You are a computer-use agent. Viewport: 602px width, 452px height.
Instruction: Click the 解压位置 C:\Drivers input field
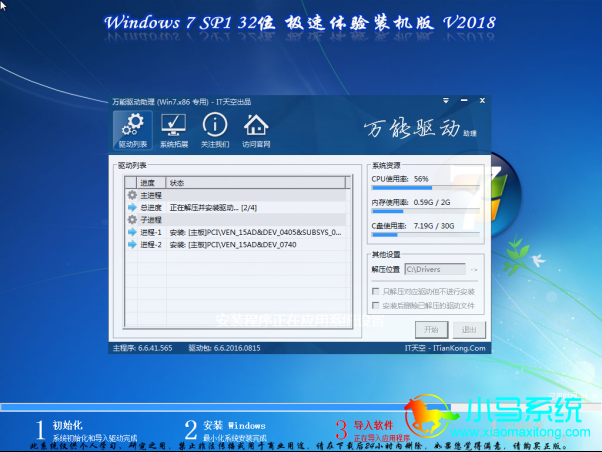(x=435, y=269)
